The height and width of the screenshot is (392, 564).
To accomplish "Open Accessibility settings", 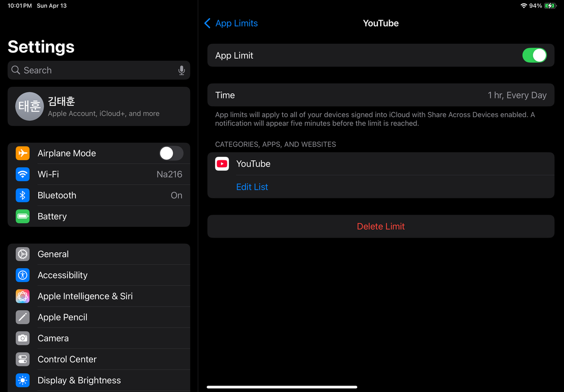I will [99, 275].
